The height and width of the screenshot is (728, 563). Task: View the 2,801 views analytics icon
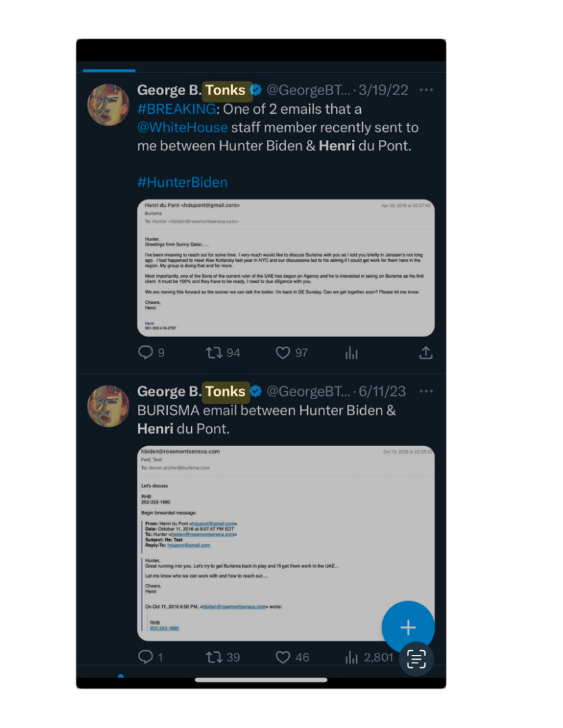point(352,657)
